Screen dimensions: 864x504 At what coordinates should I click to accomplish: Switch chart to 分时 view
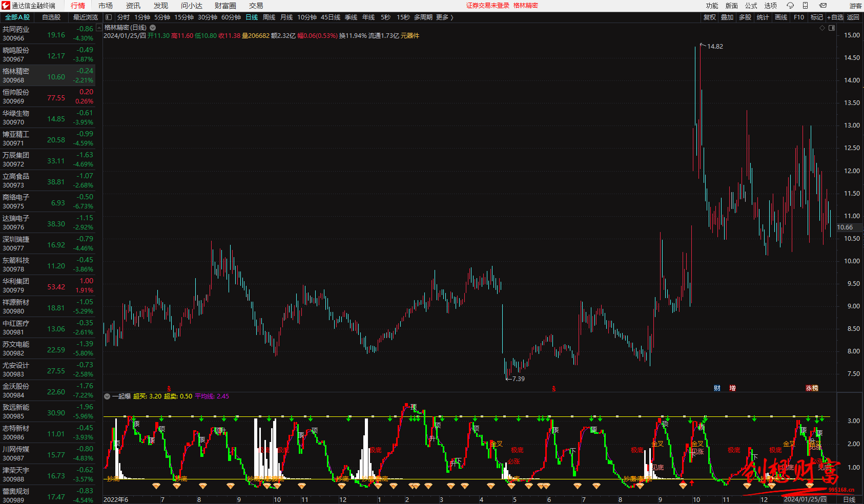tap(124, 17)
